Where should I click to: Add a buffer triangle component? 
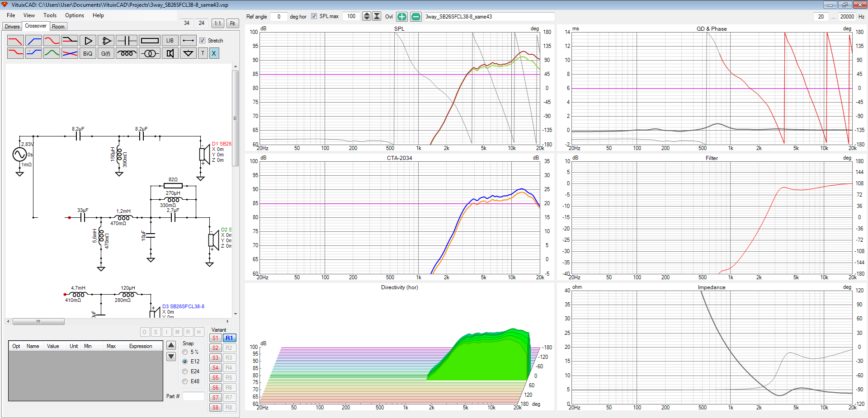[x=88, y=41]
